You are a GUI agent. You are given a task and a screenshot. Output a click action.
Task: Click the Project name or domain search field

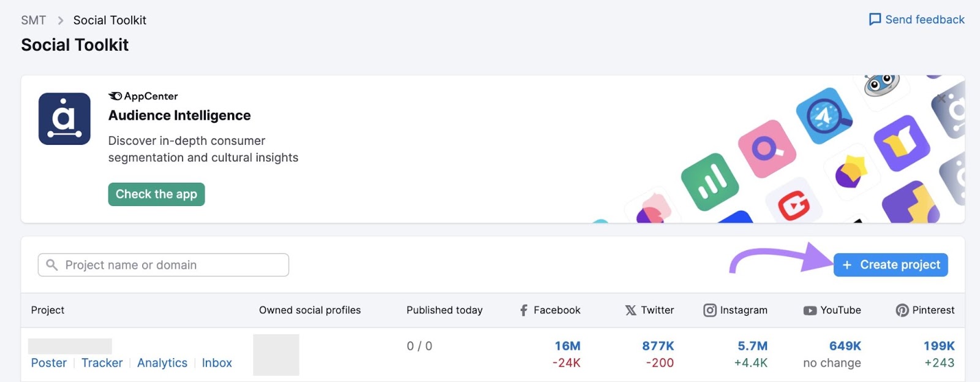(162, 264)
